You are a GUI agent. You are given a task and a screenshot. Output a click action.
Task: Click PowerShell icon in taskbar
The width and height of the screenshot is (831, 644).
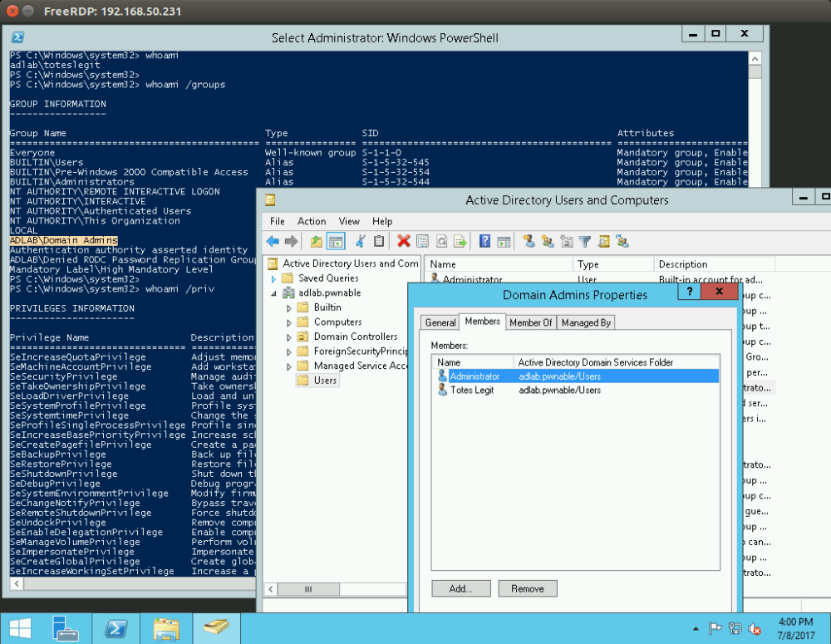click(115, 627)
